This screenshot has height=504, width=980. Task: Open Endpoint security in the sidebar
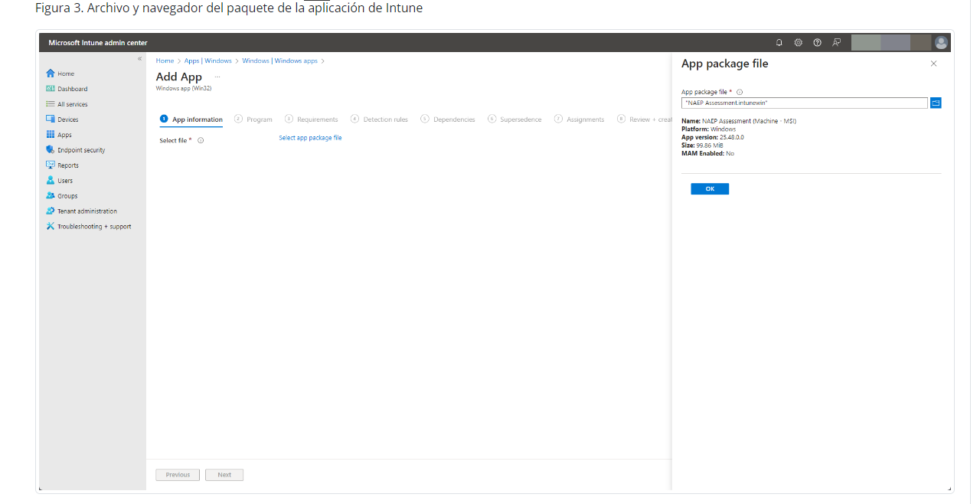[x=75, y=150]
